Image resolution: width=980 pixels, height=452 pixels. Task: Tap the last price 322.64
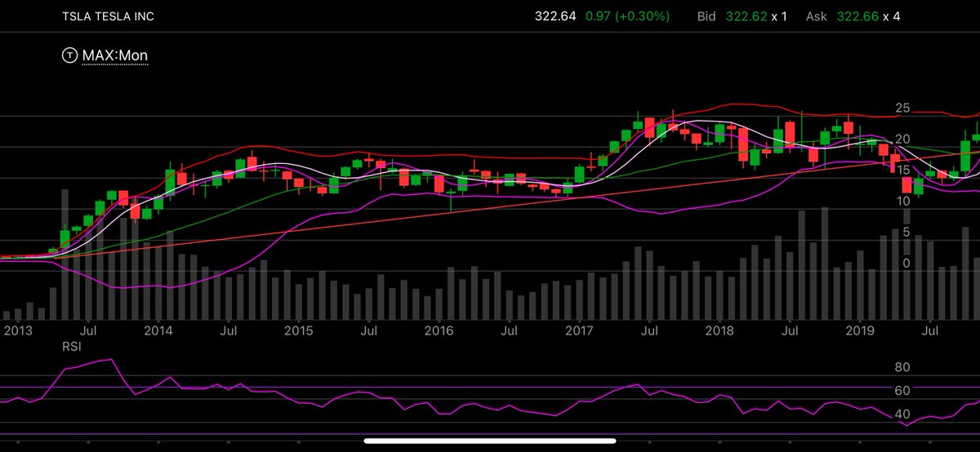click(x=557, y=16)
